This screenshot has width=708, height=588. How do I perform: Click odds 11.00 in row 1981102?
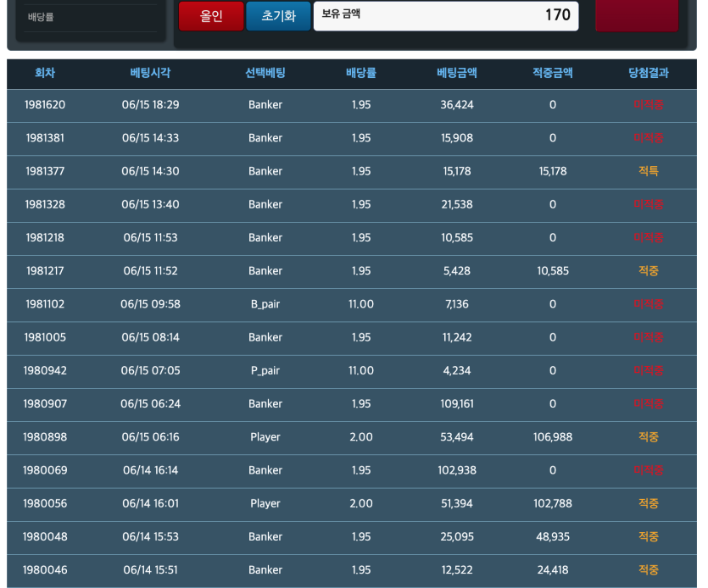tap(360, 304)
